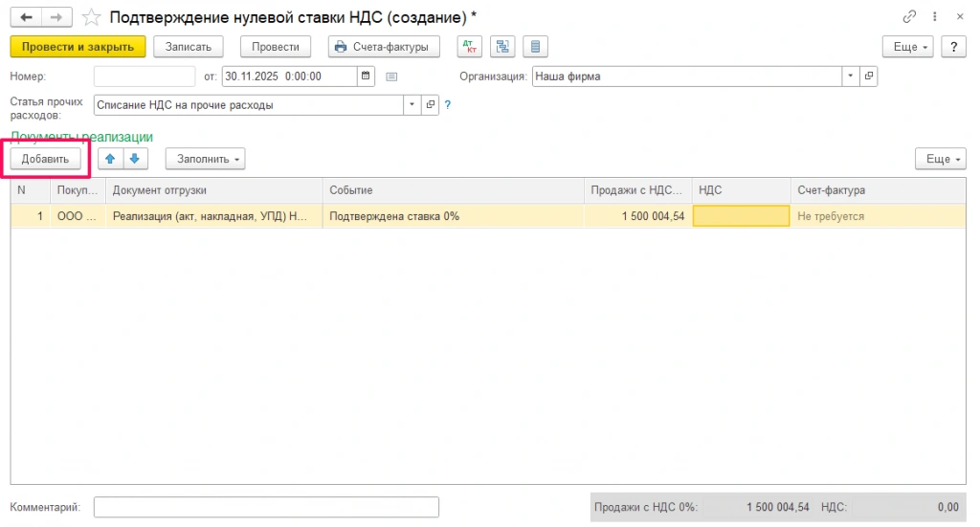Click the Событие column header
The width and height of the screenshot is (980, 527).
[453, 190]
